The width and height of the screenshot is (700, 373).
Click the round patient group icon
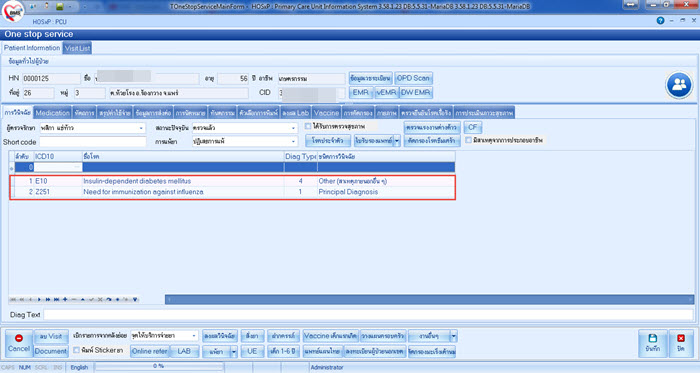click(679, 85)
